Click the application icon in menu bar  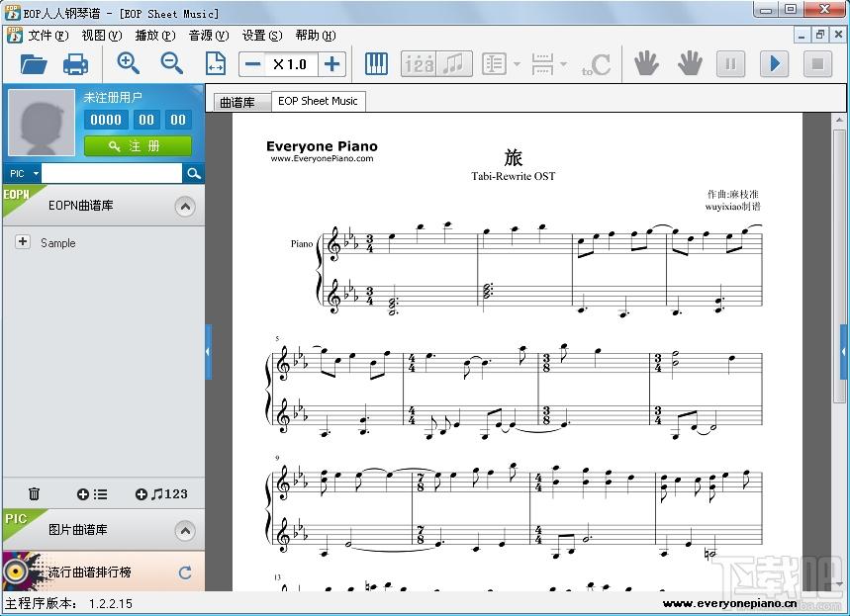pyautogui.click(x=14, y=35)
